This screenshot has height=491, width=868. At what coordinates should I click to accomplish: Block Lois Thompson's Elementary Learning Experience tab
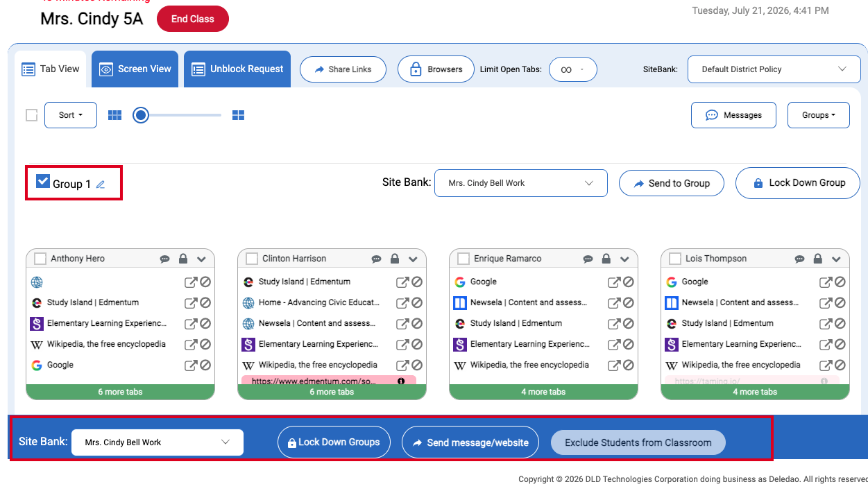(x=840, y=345)
